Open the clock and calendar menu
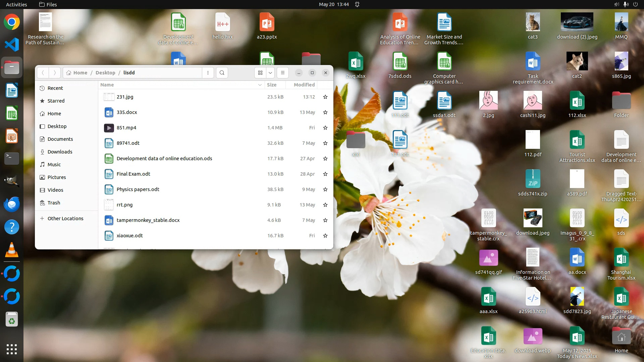This screenshot has width=644, height=362. 334,4
